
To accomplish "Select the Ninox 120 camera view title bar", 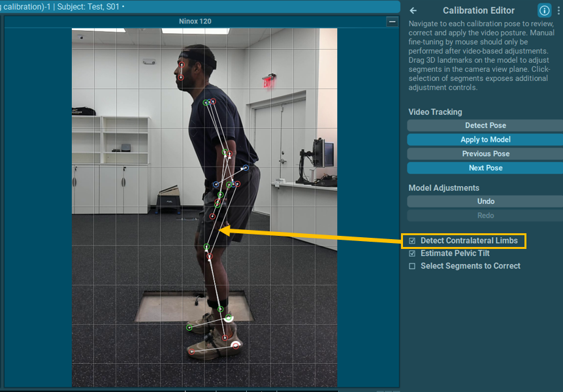I will pyautogui.click(x=195, y=22).
